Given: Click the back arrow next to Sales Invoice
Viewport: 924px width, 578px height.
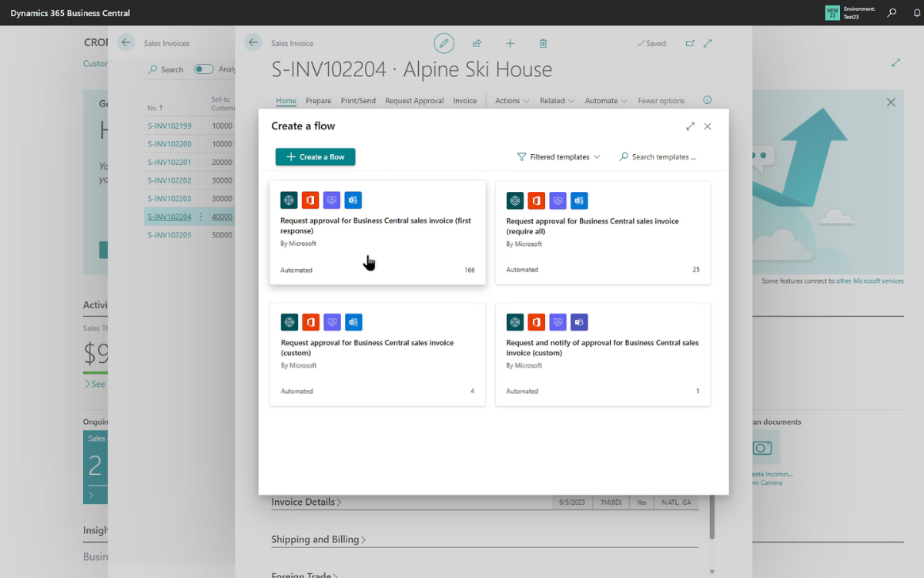Looking at the screenshot, I should (253, 43).
